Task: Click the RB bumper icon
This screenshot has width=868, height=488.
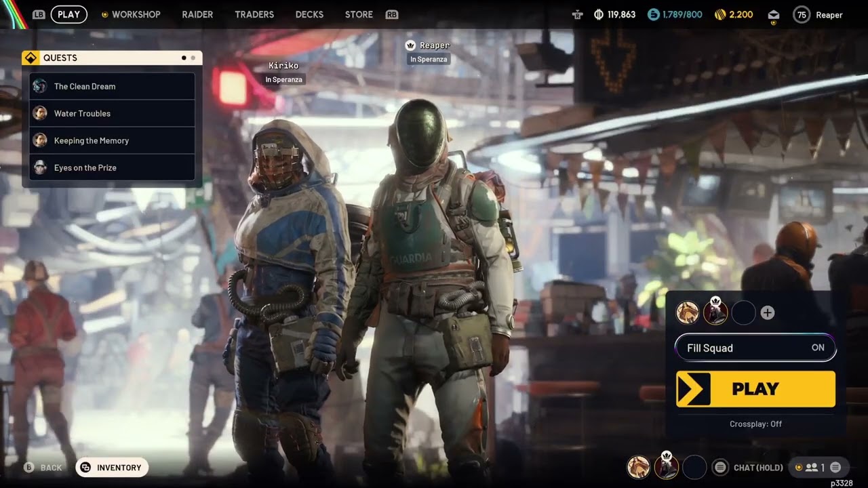Action: click(x=391, y=14)
